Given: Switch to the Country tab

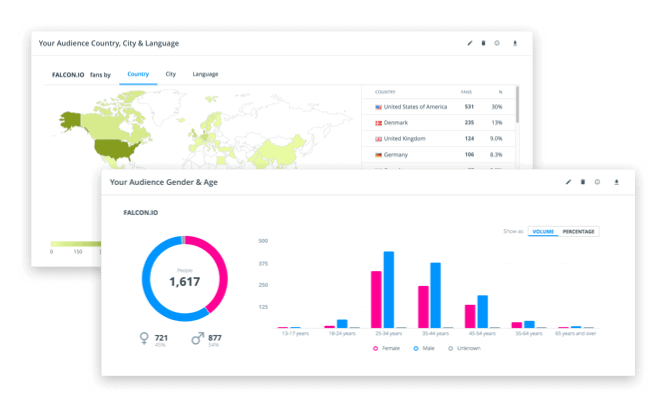Looking at the screenshot, I should pos(138,74).
